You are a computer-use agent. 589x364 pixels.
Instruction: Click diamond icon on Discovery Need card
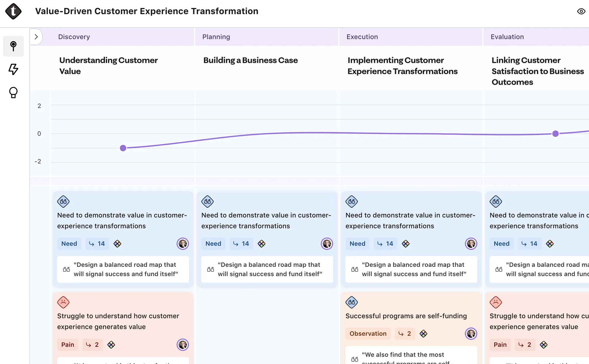(x=117, y=244)
